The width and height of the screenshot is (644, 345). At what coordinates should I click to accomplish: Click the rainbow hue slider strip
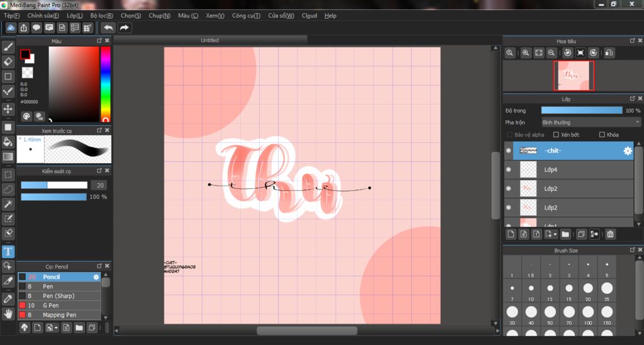[106, 84]
